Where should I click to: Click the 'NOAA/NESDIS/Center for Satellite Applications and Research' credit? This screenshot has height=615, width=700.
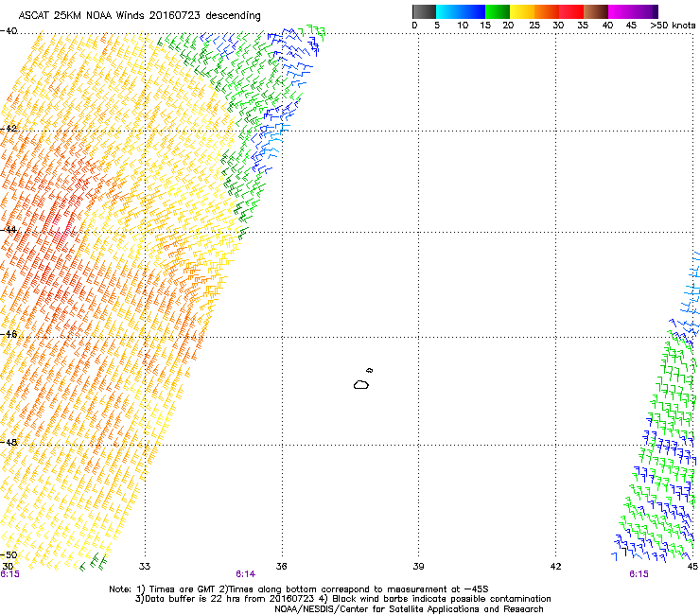point(409,608)
